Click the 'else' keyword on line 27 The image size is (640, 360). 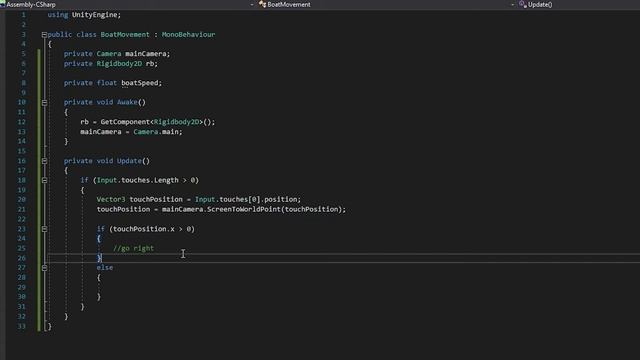coord(104,267)
